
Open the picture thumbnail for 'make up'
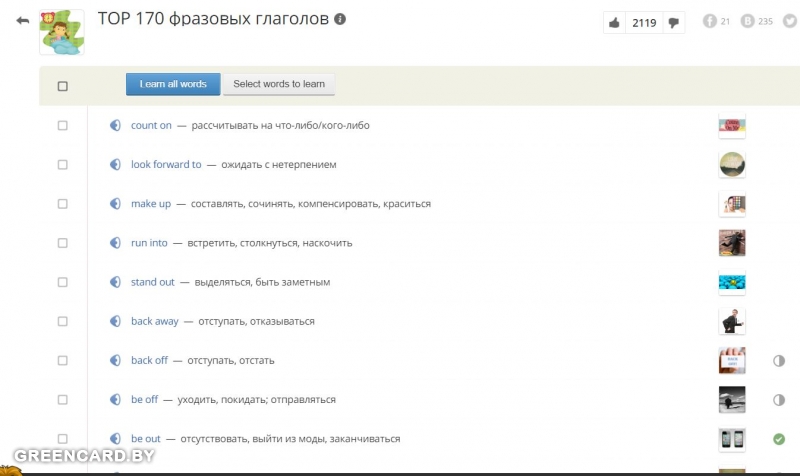732,204
